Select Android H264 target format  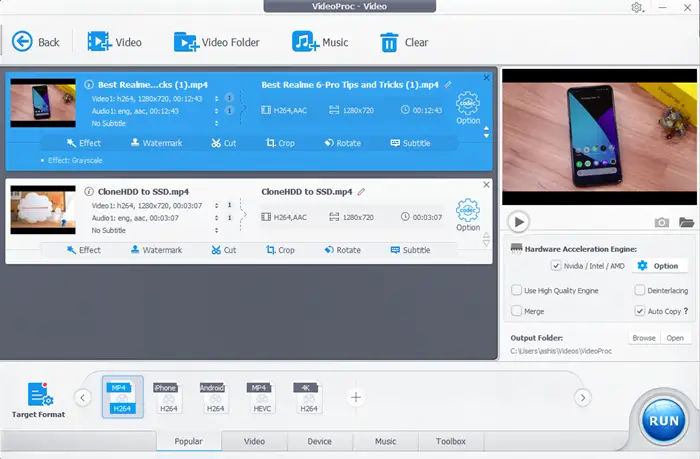coord(215,397)
